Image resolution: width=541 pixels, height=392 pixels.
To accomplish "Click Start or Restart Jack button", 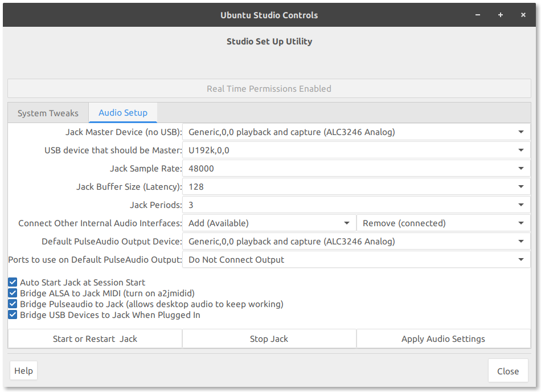I will coord(95,338).
